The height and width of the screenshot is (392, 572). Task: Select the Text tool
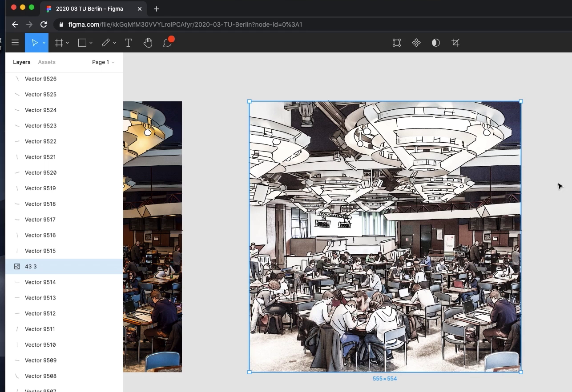[128, 43]
